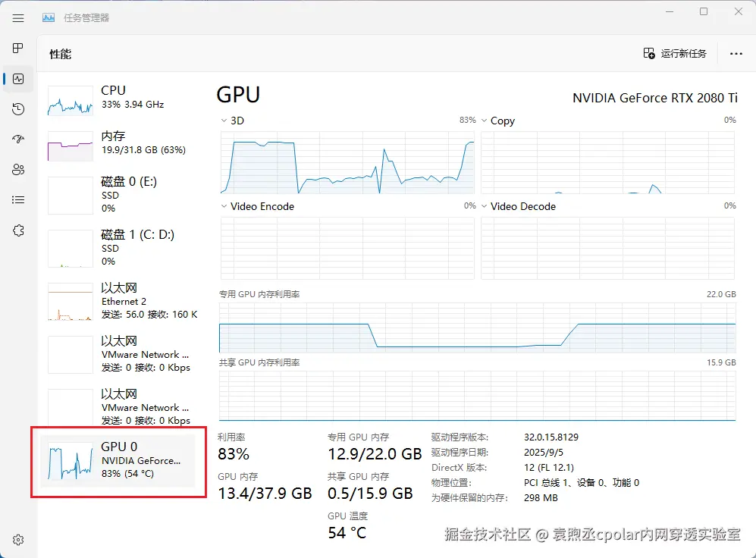Open the three-dot more options menu

tap(736, 54)
